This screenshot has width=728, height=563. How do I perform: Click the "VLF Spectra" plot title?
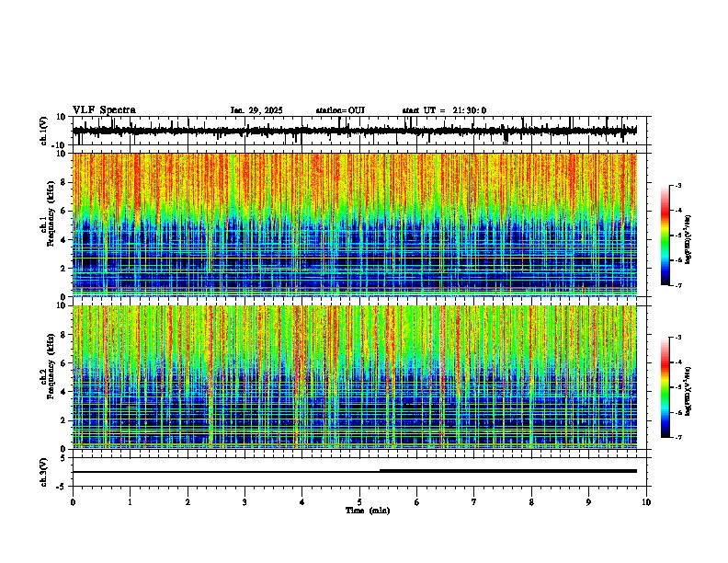pyautogui.click(x=104, y=110)
